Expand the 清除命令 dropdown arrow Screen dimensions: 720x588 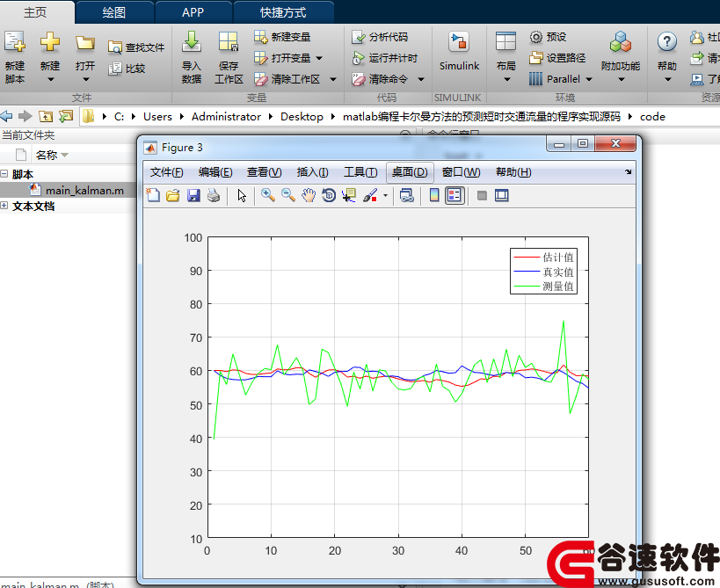click(x=420, y=79)
